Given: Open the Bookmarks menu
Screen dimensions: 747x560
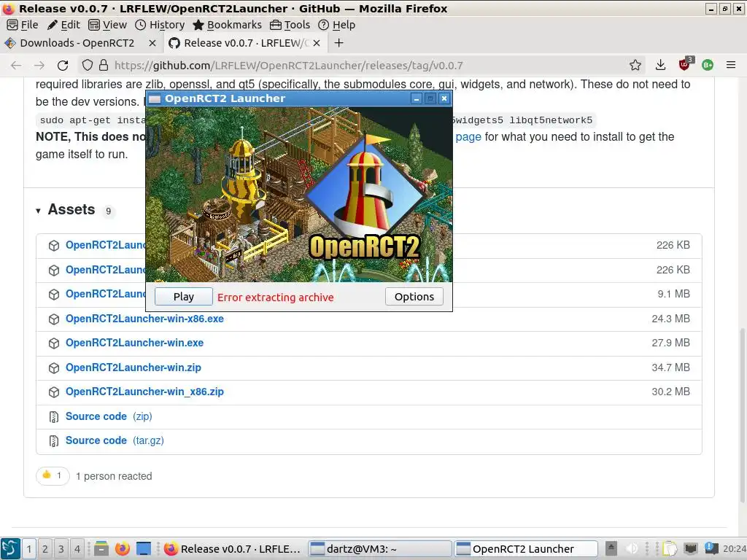Looking at the screenshot, I should click(x=228, y=25).
